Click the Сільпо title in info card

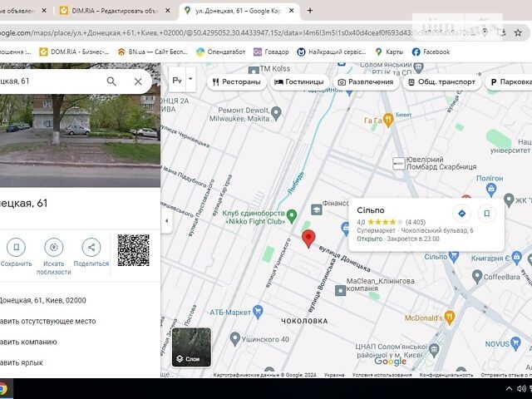371,210
